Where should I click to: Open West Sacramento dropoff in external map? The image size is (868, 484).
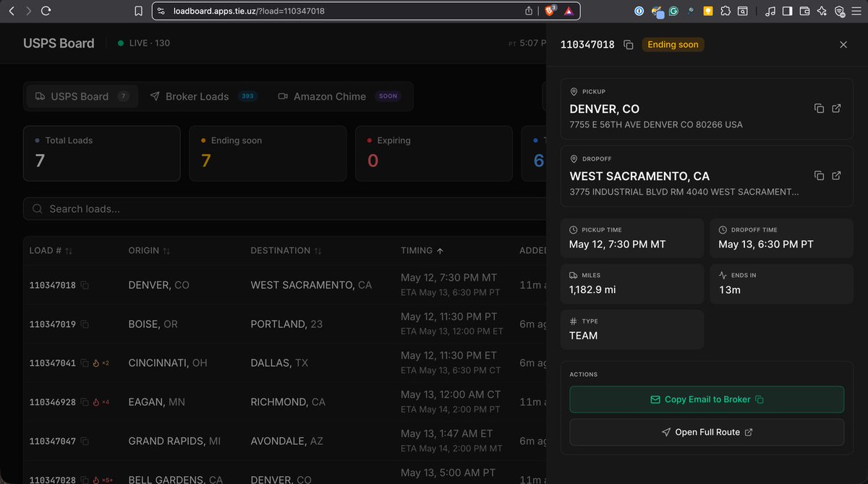pos(836,176)
